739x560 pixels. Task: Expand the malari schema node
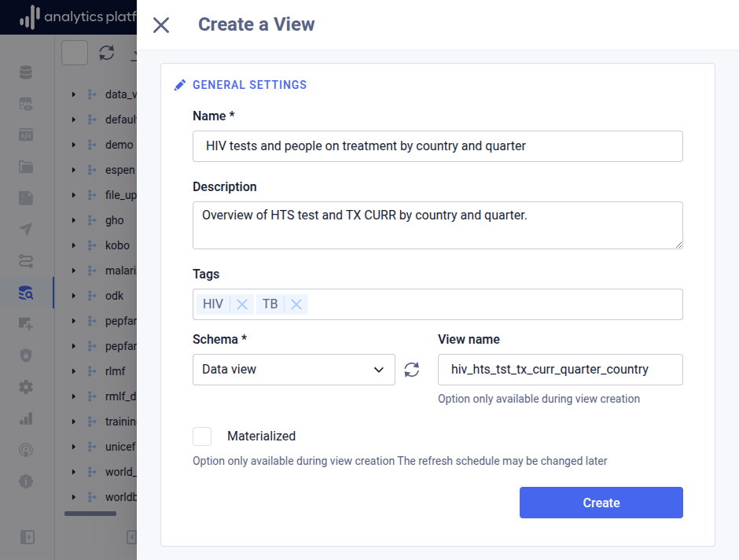tap(74, 271)
